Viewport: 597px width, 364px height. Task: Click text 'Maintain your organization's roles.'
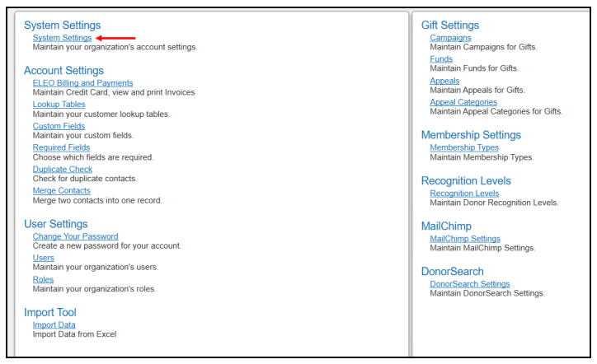(x=95, y=289)
